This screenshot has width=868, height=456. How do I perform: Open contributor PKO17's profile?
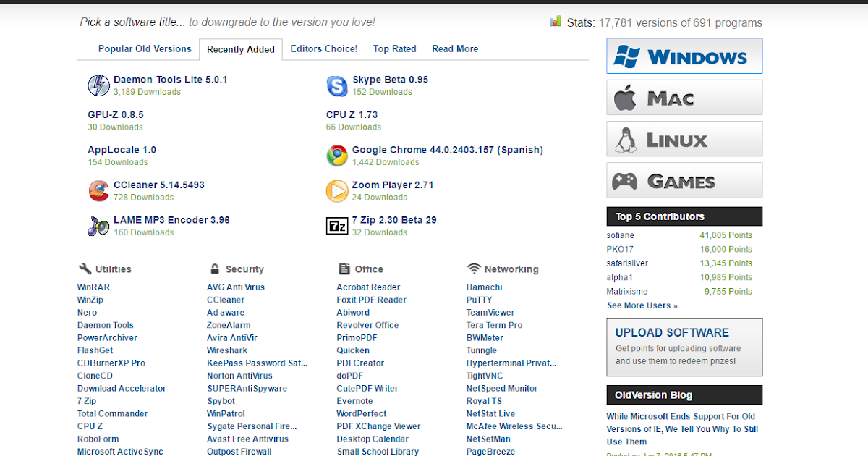click(620, 249)
